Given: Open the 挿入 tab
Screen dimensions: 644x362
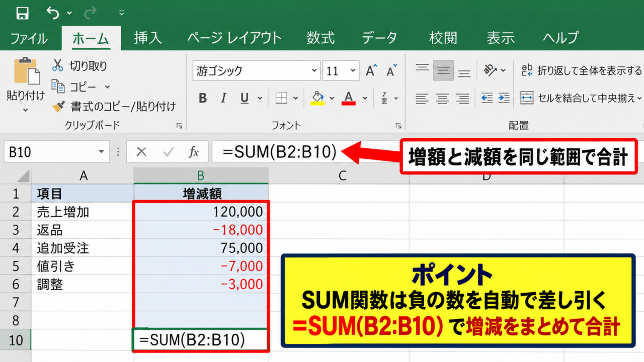Looking at the screenshot, I should pos(147,38).
